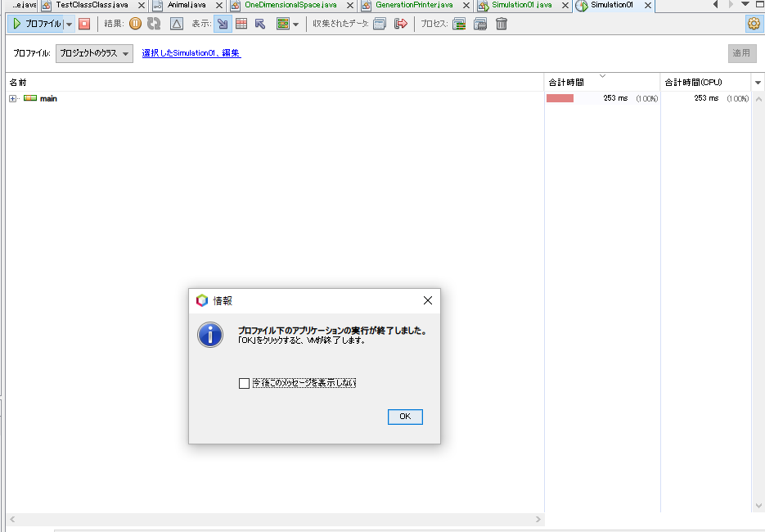Expand the main thread tree node
765x532 pixels.
(13, 98)
